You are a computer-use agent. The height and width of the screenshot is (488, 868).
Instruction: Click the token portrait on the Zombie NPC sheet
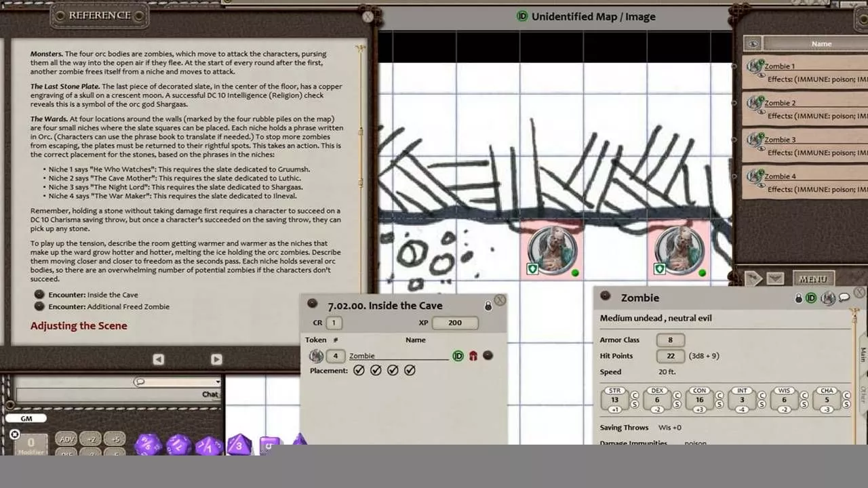coord(828,298)
